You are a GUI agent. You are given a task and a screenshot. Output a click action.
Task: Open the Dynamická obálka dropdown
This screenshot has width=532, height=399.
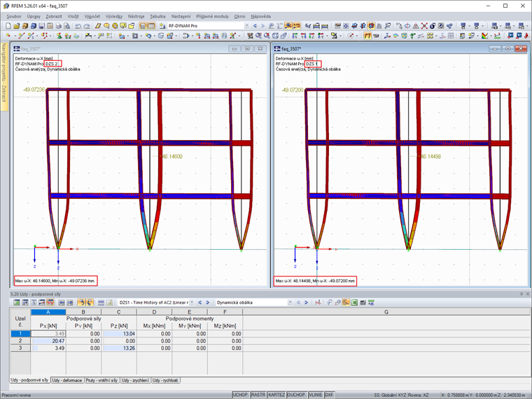(x=290, y=302)
